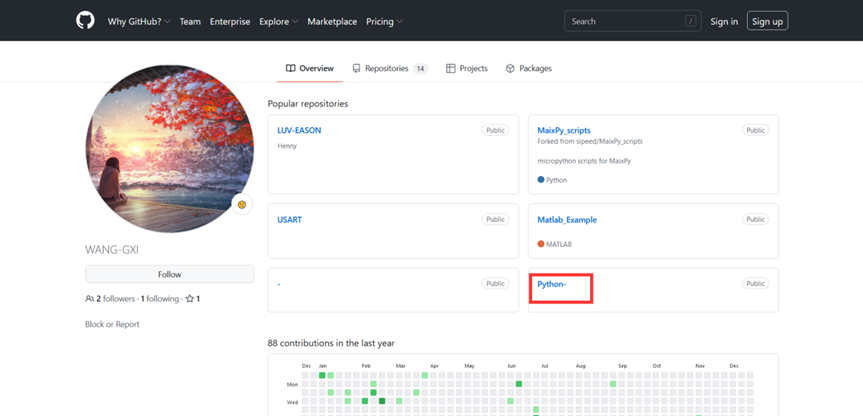
Task: Open the Pricing dropdown
Action: 384,21
